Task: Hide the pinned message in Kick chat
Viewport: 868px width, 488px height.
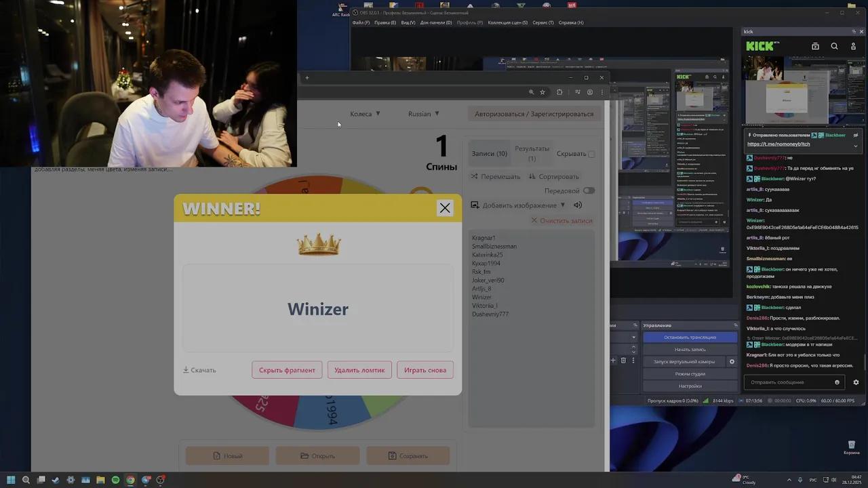Action: [856, 135]
